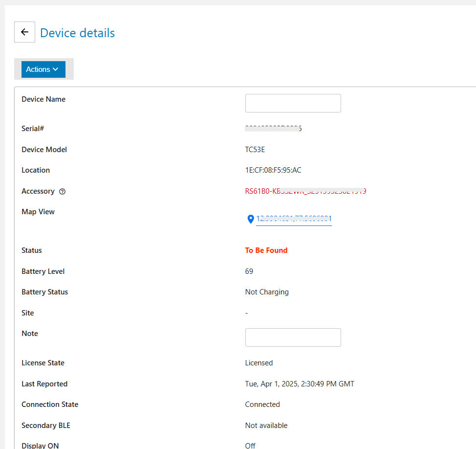This screenshot has width=476, height=449.
Task: Click the Last Reported timestamp
Action: tap(299, 384)
